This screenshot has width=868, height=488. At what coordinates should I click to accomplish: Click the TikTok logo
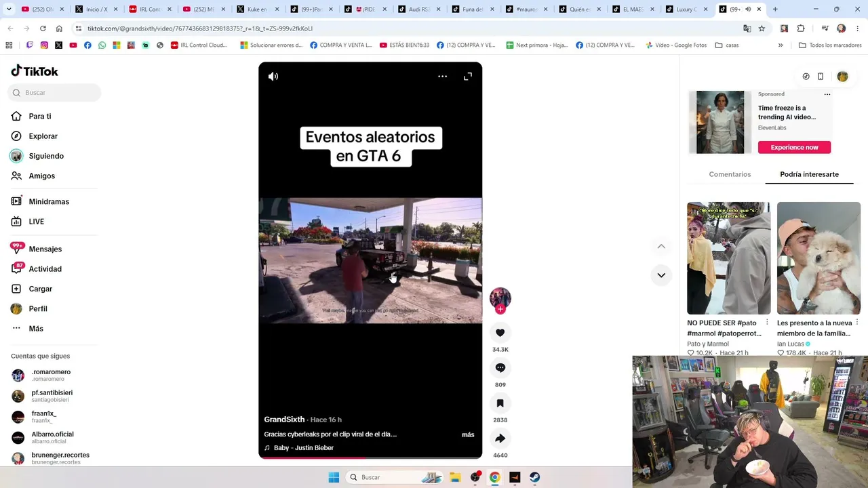35,71
